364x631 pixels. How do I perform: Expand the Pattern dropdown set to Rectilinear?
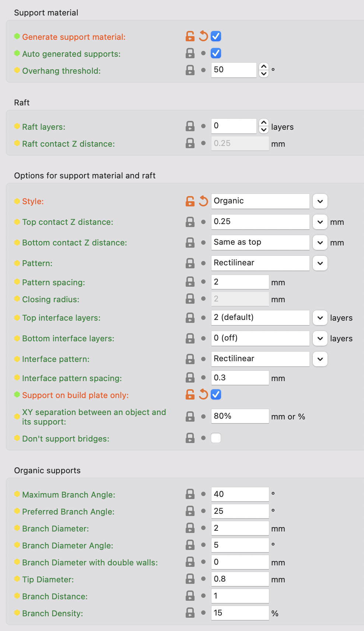(x=320, y=263)
